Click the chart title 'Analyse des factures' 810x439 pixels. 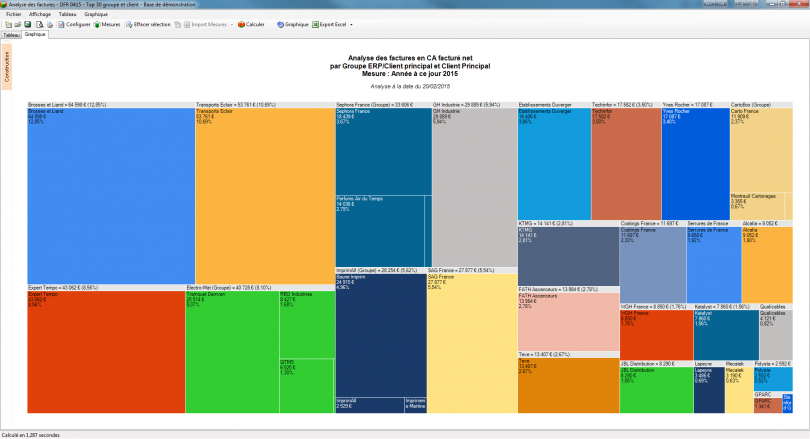coord(410,58)
